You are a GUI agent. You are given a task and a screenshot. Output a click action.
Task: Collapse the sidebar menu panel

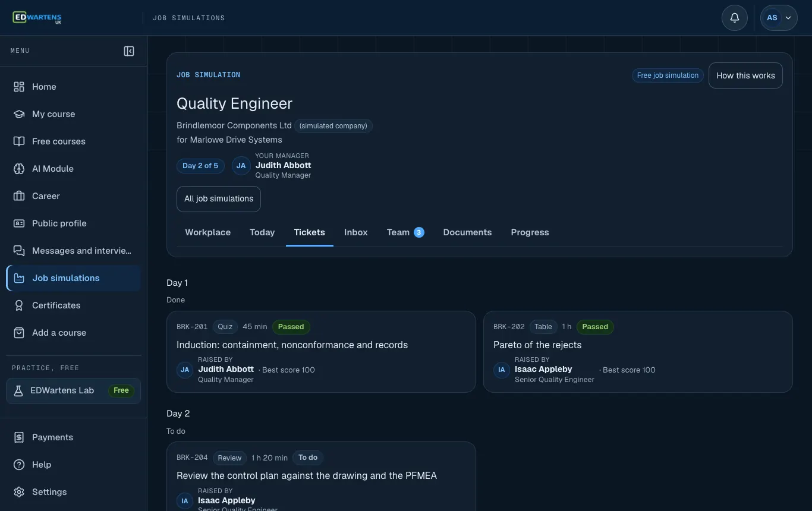[x=129, y=51]
